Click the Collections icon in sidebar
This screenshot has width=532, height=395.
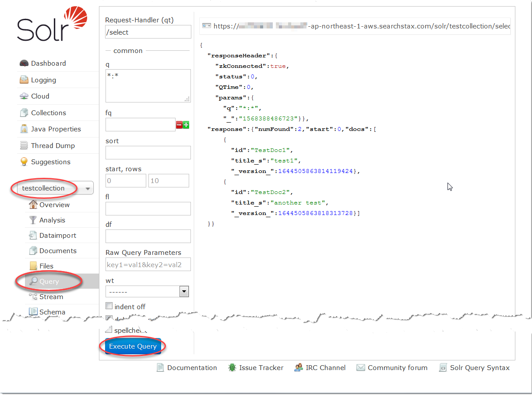pos(24,113)
